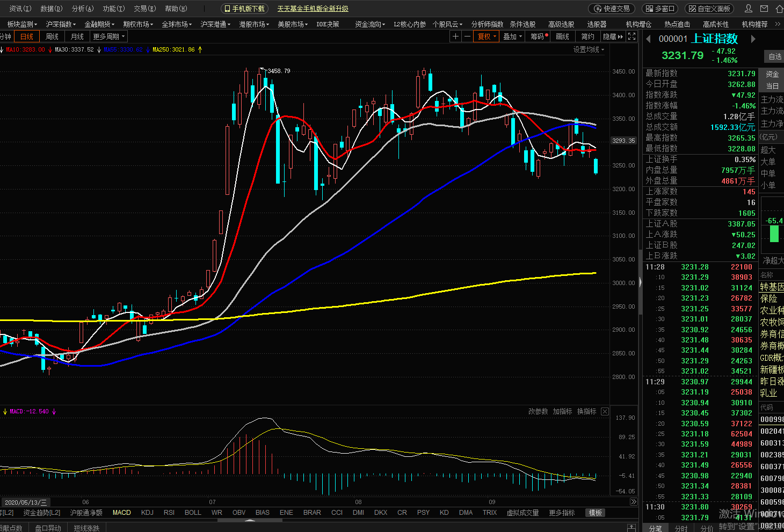Open 多窗口 multi-window layout
Viewport: 784px width, 532px height.
[660, 9]
